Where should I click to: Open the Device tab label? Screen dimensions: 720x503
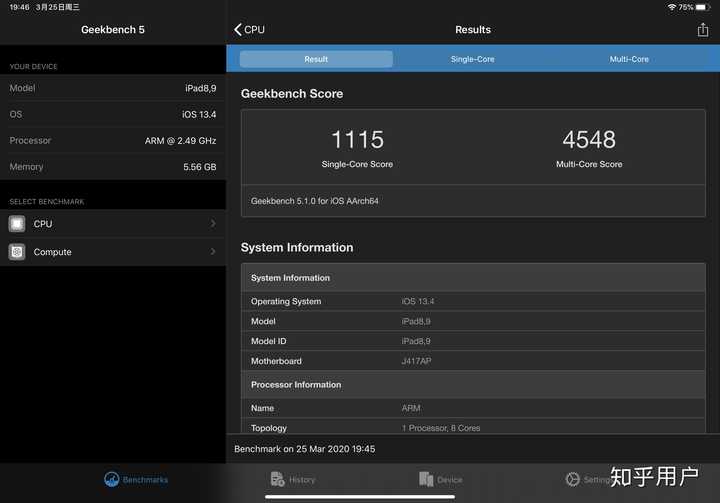450,480
